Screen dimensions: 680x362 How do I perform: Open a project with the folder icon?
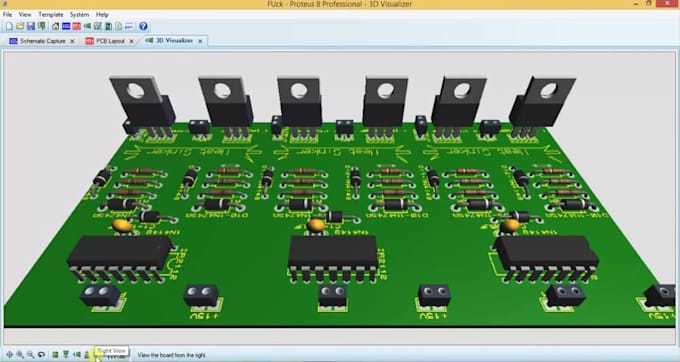(x=20, y=26)
